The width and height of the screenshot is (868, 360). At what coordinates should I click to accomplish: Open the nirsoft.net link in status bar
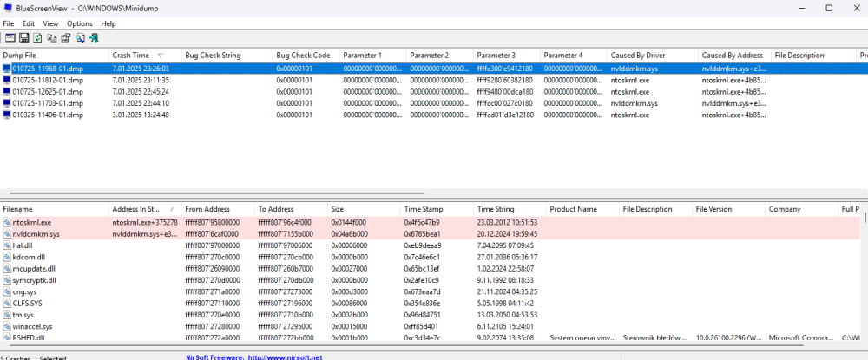pos(285,357)
